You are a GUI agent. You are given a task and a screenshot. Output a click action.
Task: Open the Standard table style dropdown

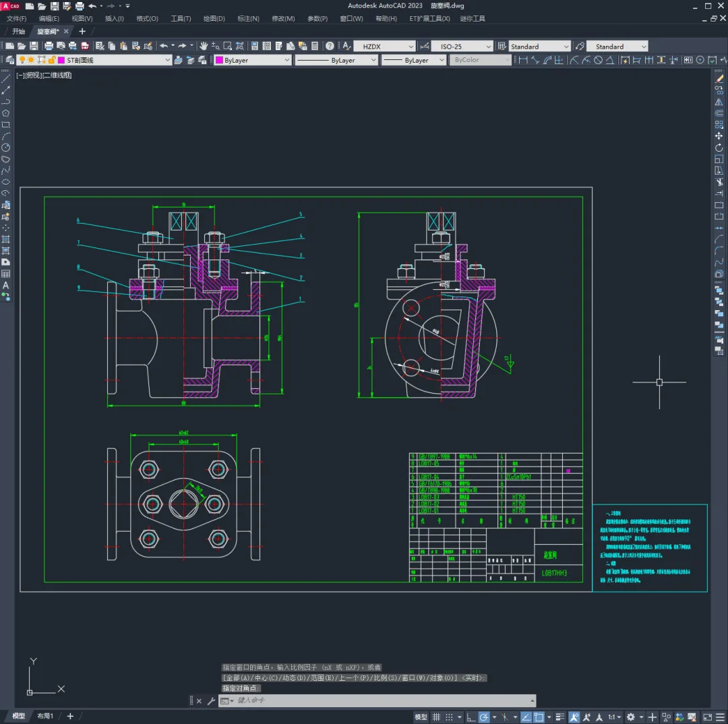539,47
